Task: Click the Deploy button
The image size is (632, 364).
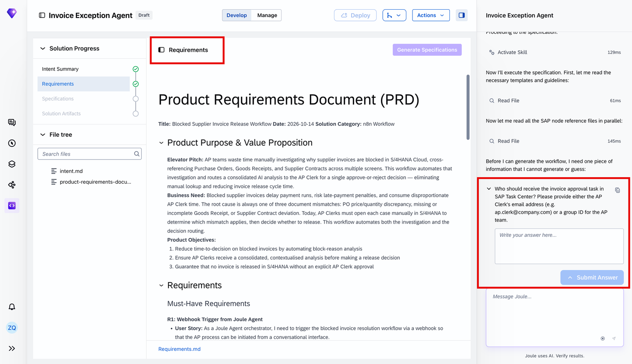Action: click(355, 15)
